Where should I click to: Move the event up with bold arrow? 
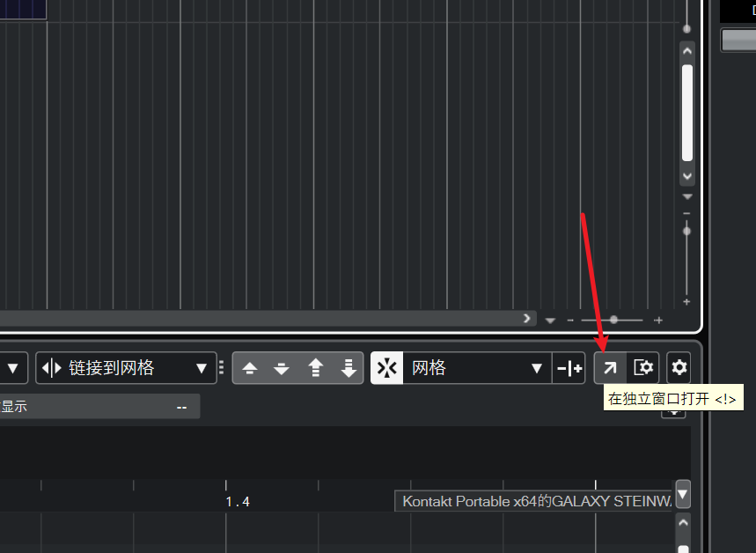[315, 368]
